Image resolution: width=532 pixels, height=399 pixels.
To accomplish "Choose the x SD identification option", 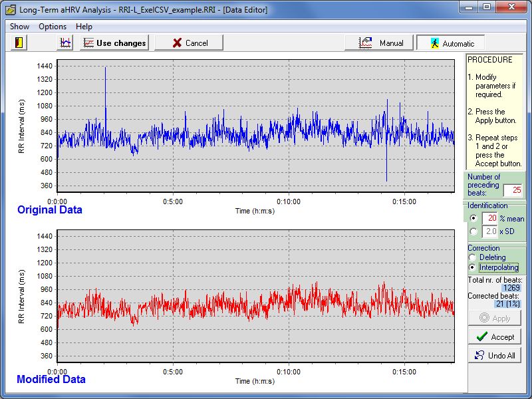I will pos(473,231).
